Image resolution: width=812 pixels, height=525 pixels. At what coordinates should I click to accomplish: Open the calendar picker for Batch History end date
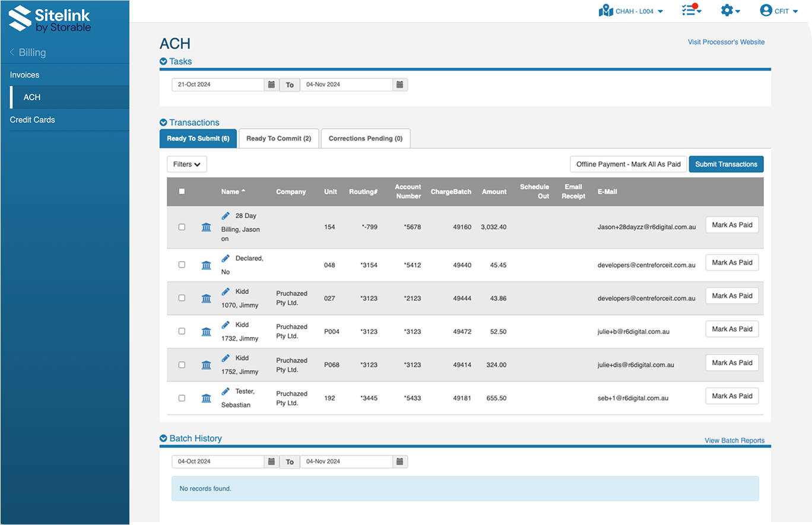[x=400, y=462]
